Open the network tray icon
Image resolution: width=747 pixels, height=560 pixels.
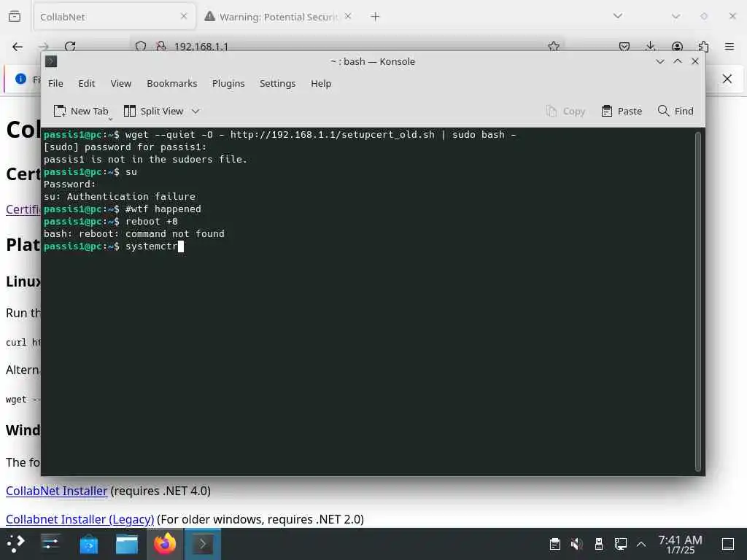pos(620,544)
